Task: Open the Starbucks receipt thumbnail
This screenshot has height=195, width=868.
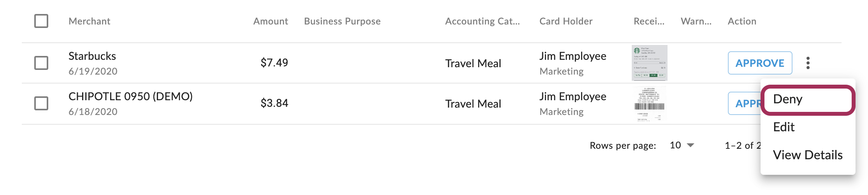Action: (649, 63)
